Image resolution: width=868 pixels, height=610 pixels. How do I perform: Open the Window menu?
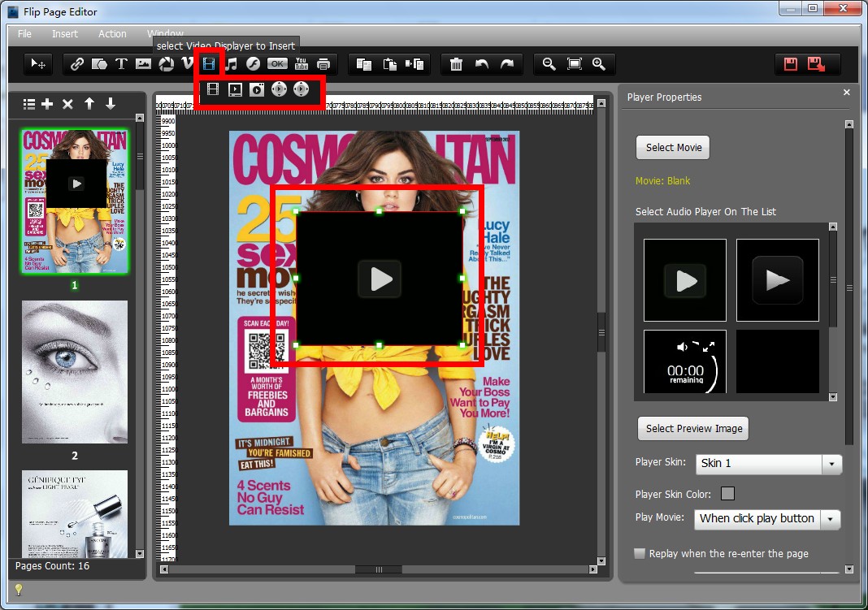click(165, 34)
